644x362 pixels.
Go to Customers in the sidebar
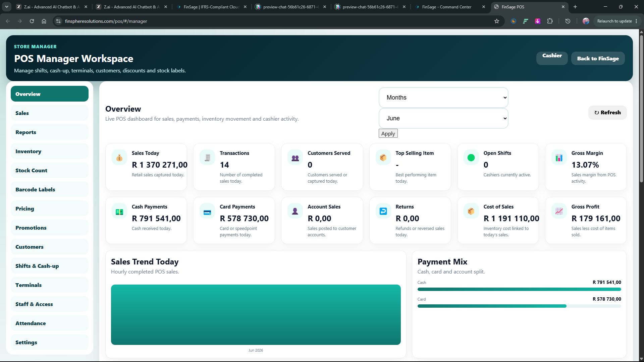point(50,247)
